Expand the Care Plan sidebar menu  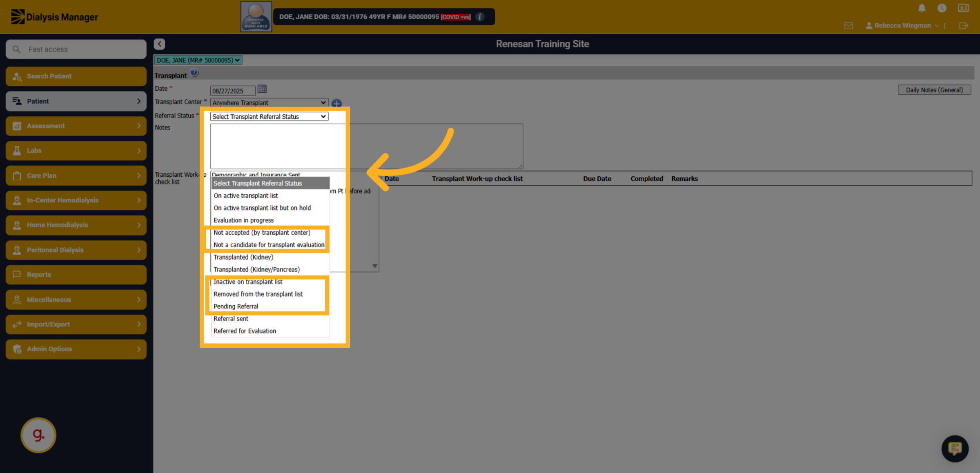point(76,175)
